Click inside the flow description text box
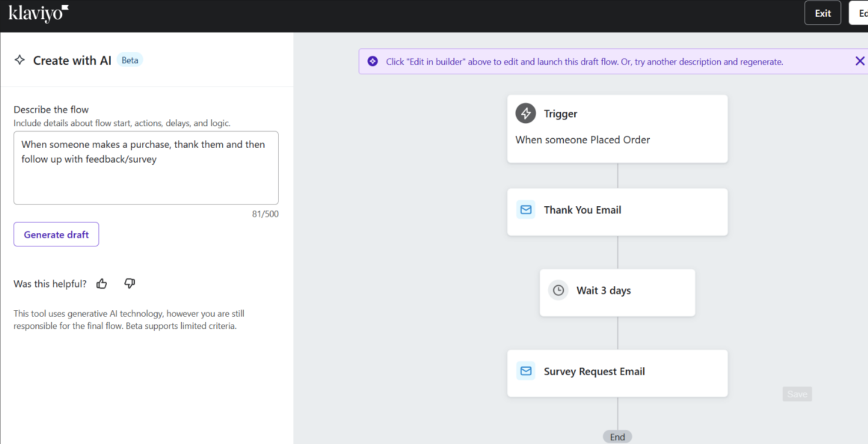Image resolution: width=868 pixels, height=444 pixels. pos(145,168)
